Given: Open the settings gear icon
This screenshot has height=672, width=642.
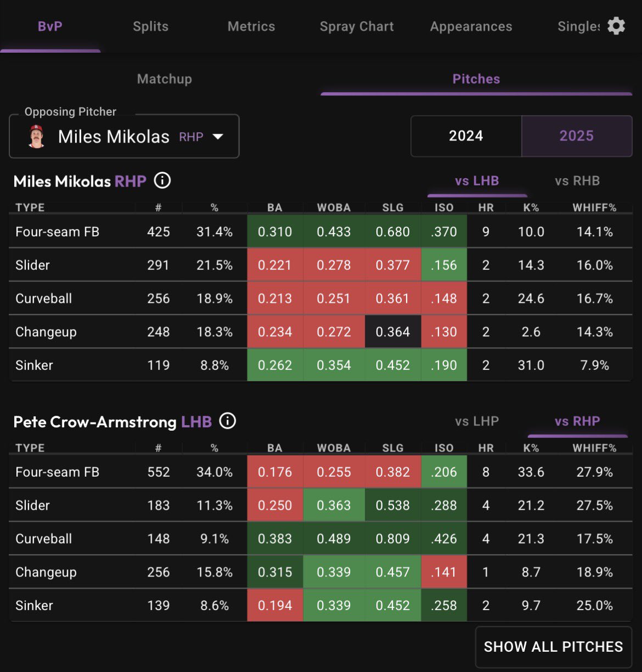Looking at the screenshot, I should coord(616,26).
